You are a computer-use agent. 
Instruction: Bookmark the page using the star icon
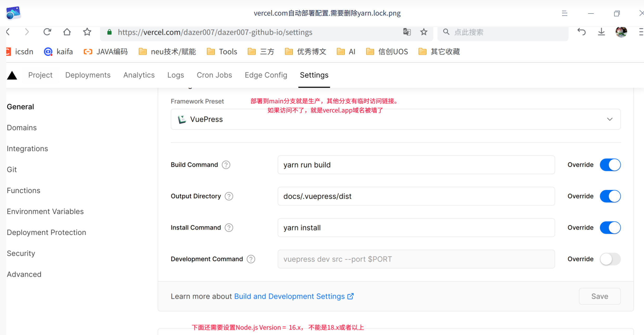coord(424,32)
